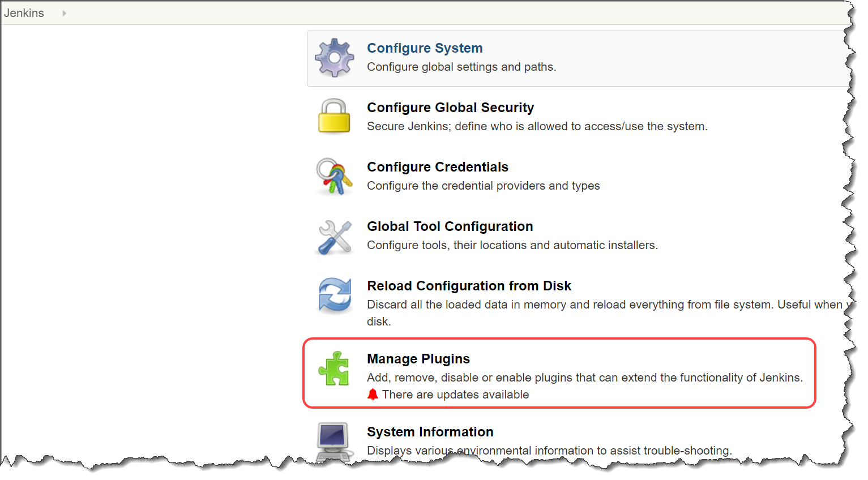Open the System Information page
The height and width of the screenshot is (480, 868).
[430, 431]
